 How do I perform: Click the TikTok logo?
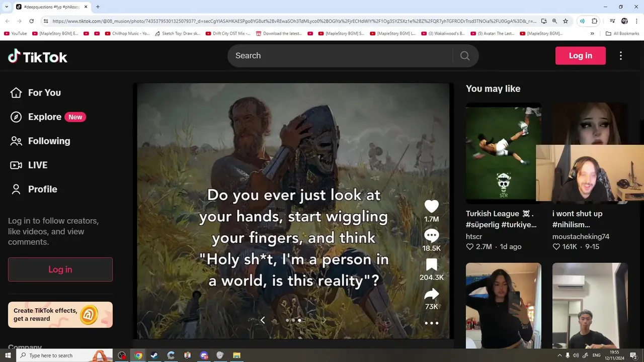click(38, 56)
